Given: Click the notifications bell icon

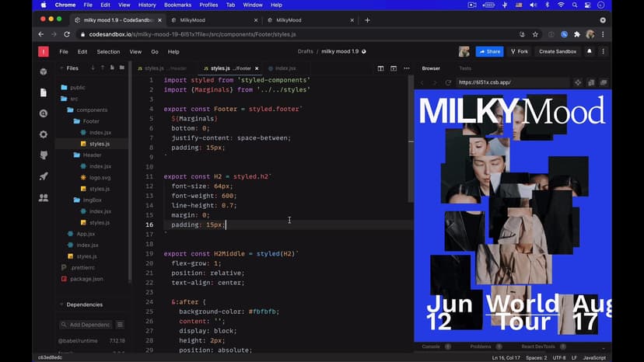Looking at the screenshot, I should pos(589,51).
